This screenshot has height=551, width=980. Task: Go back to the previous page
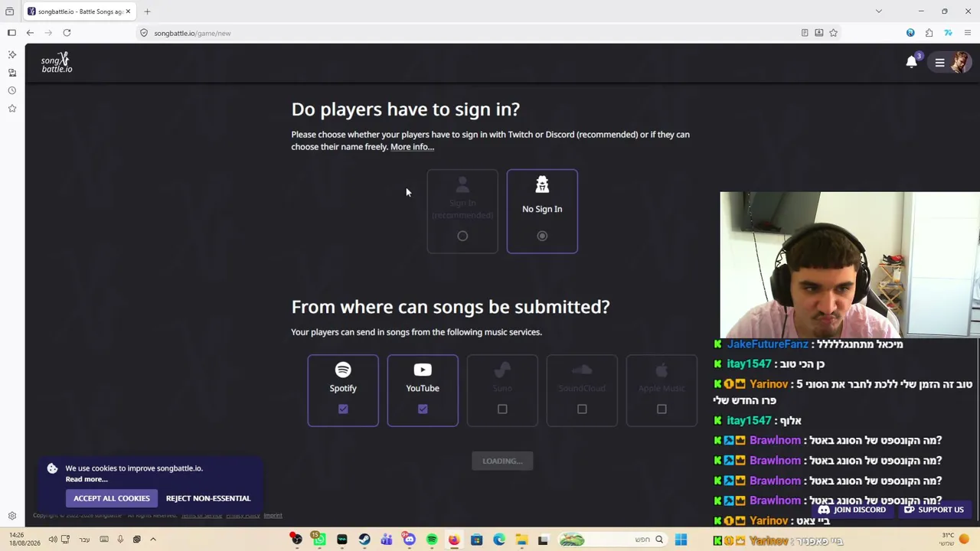coord(30,33)
